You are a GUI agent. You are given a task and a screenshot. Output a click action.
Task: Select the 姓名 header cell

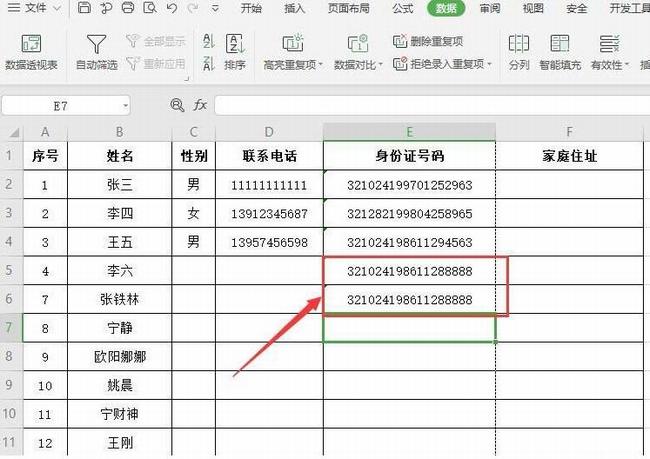[x=119, y=156]
